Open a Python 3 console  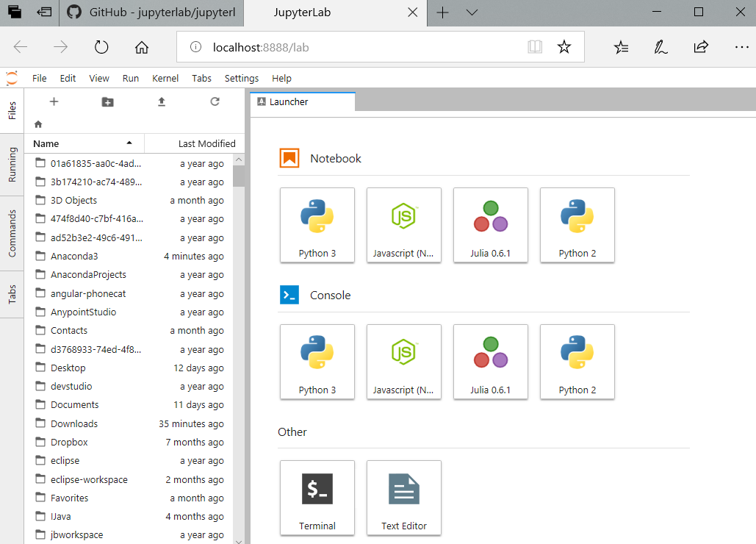317,362
